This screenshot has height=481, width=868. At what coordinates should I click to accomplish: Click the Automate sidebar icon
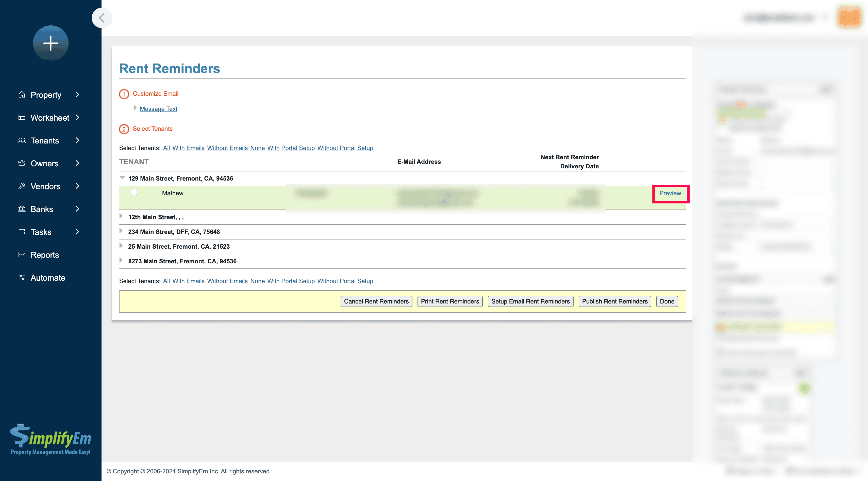(21, 277)
